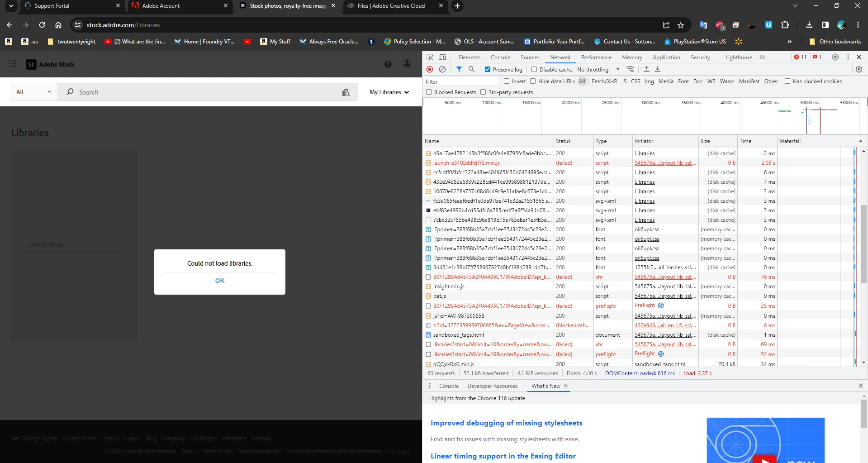Click OK in Could not load libraries dialog
868x463 pixels.
(220, 281)
